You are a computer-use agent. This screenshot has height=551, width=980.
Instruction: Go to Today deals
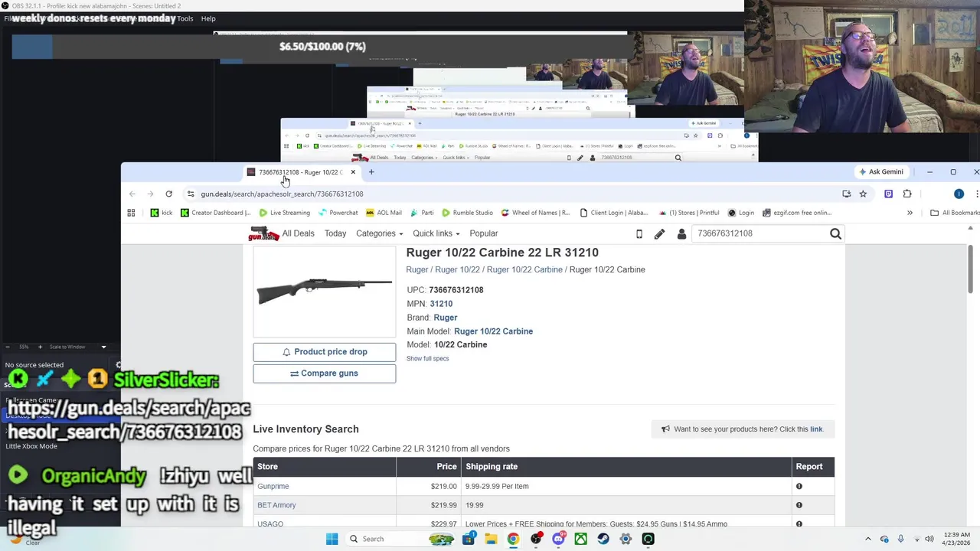pyautogui.click(x=335, y=233)
